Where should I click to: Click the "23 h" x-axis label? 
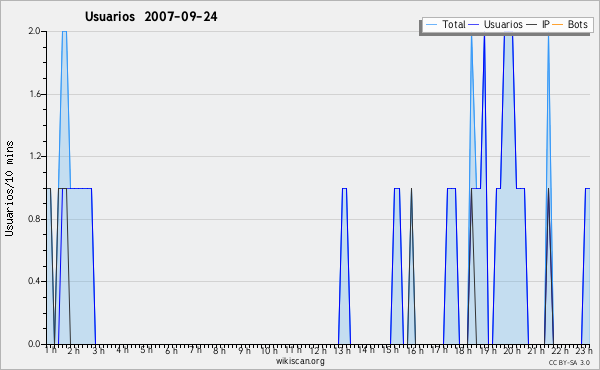(584, 350)
